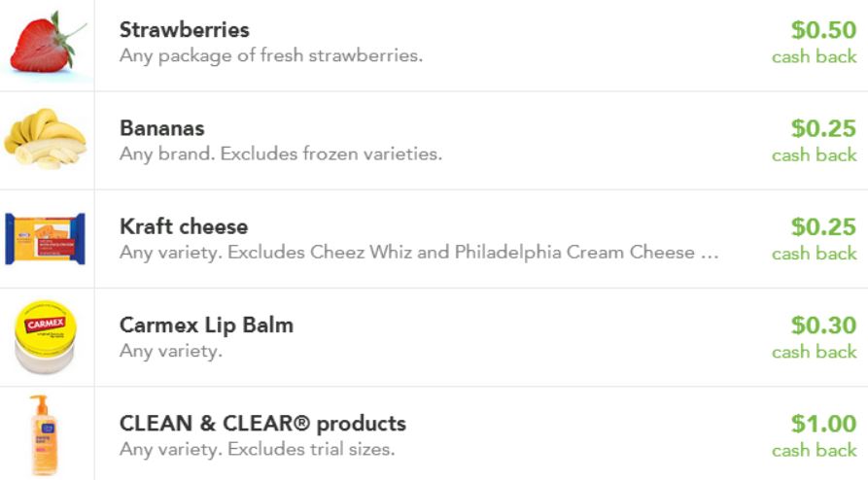Open the CLEAN & CLEAR products title
868x480 pixels.
click(x=262, y=424)
